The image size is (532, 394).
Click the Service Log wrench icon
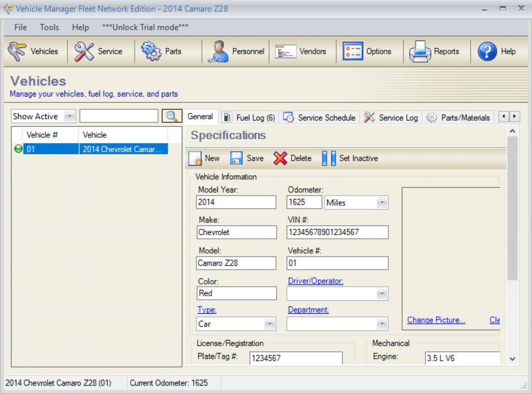pos(369,117)
